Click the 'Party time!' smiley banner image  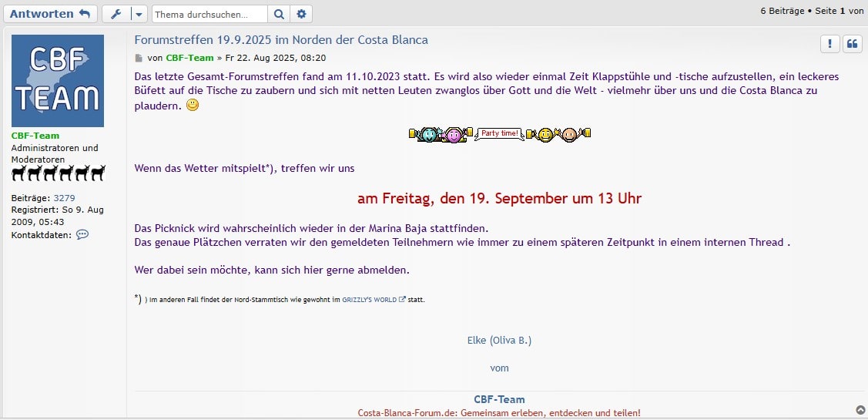(x=499, y=134)
